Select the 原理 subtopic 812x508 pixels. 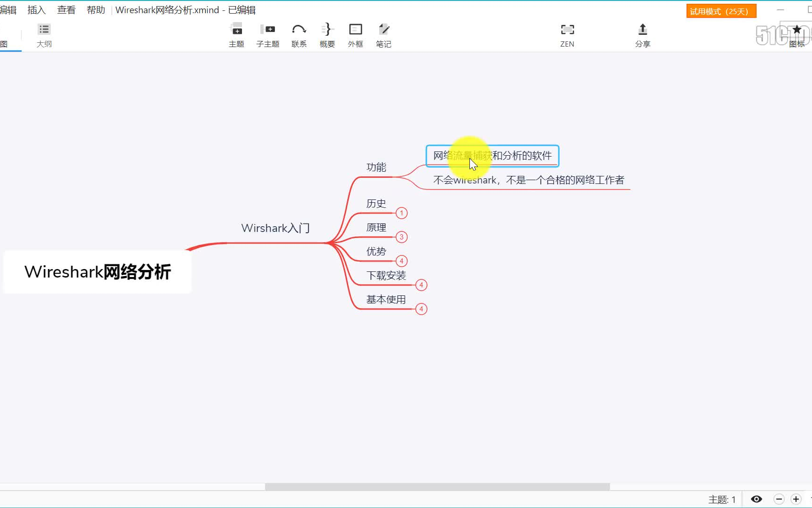(376, 228)
